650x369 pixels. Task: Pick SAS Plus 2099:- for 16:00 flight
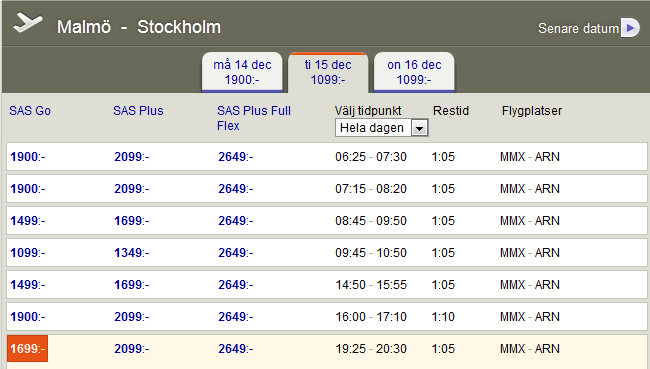click(131, 316)
